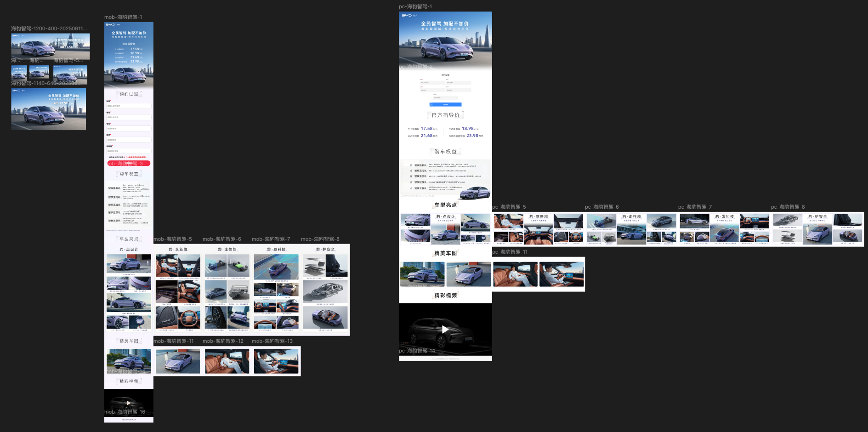Select the mob-海豹智驾-13 frame label
This screenshot has height=432, width=868.
(272, 341)
